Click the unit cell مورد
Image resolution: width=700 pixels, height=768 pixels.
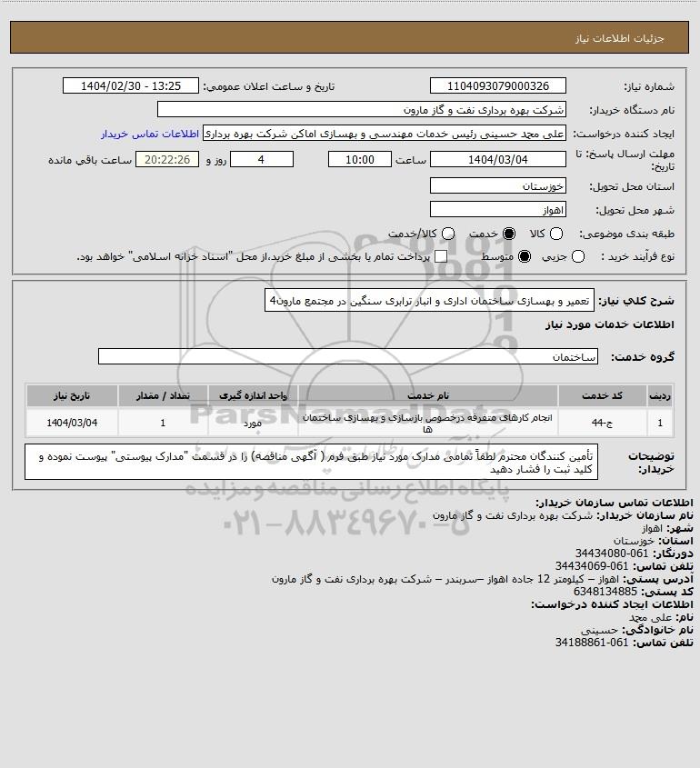tap(253, 423)
